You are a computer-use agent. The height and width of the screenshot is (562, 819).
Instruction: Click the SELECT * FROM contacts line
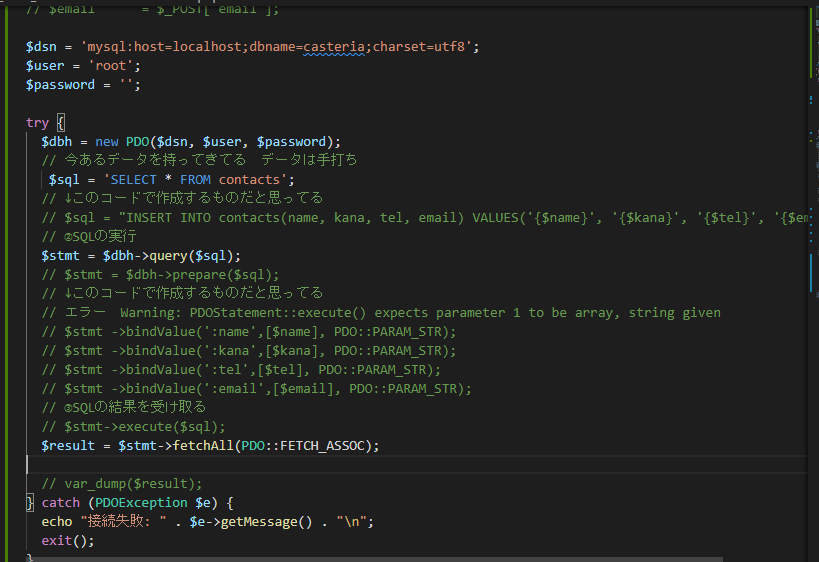pos(171,180)
